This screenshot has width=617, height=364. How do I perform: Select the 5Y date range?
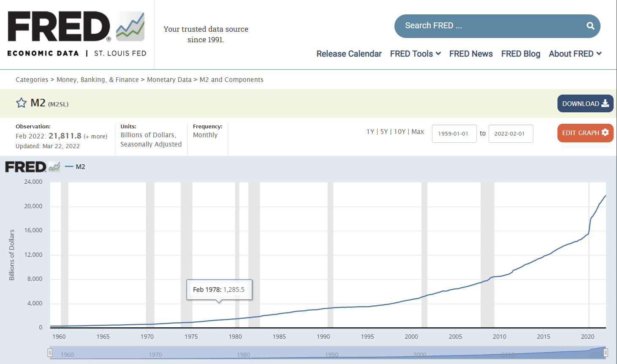(x=384, y=132)
